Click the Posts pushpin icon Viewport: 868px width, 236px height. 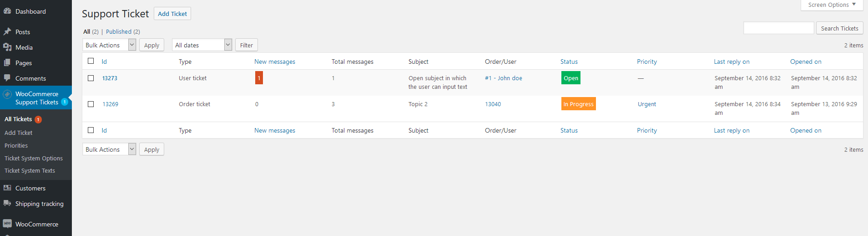(7, 31)
